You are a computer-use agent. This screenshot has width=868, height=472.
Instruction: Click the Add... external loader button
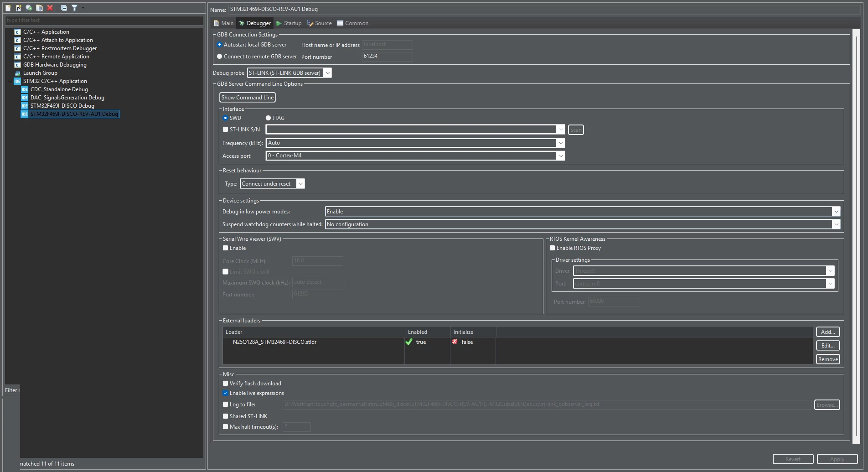[x=828, y=332]
